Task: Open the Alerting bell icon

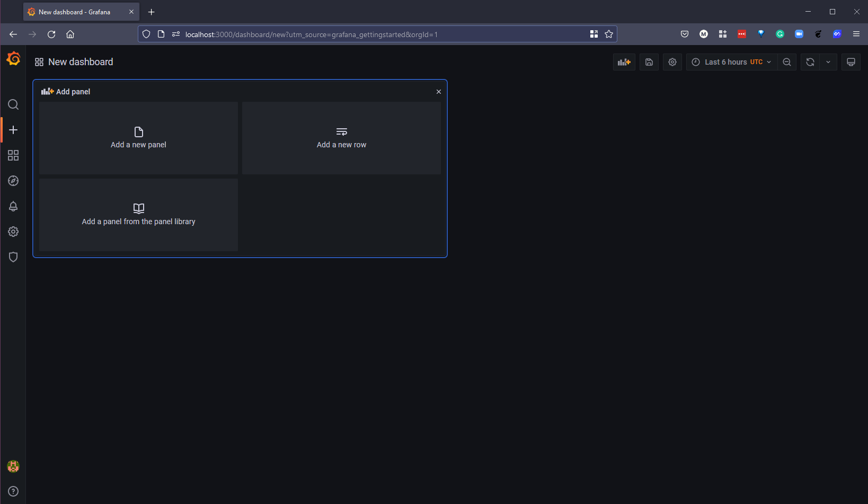Action: coord(13,206)
